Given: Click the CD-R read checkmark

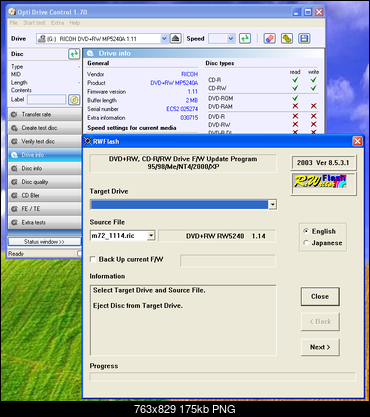Looking at the screenshot, I should point(295,80).
